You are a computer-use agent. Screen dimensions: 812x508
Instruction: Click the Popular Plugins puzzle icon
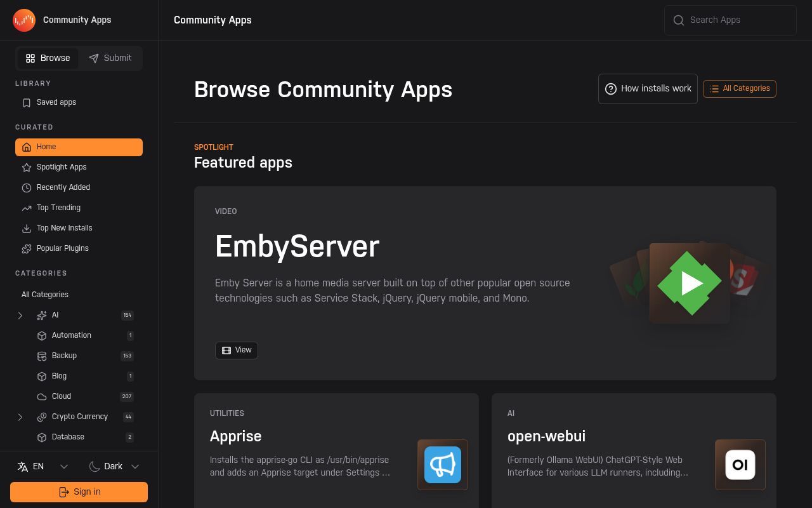[x=27, y=249]
